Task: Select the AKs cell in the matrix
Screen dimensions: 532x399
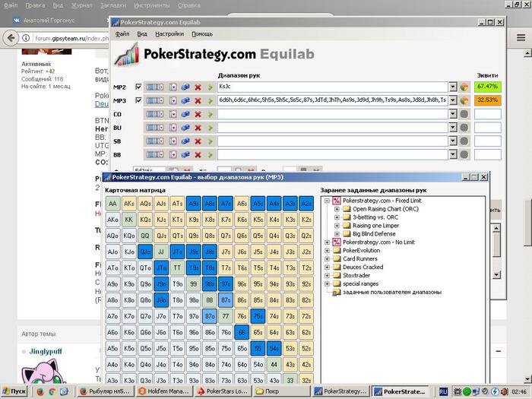Action: coord(129,204)
